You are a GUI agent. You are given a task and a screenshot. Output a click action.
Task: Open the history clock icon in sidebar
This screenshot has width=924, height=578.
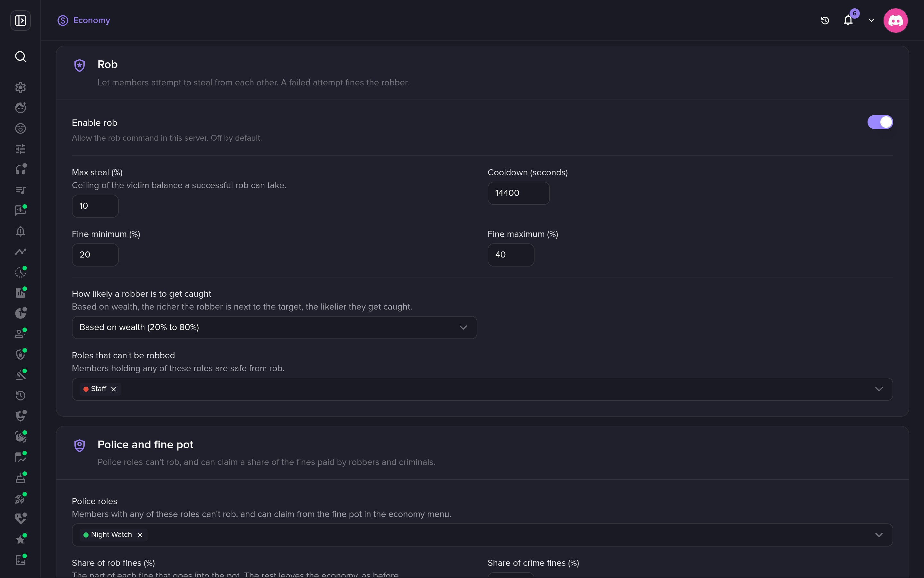pos(20,395)
